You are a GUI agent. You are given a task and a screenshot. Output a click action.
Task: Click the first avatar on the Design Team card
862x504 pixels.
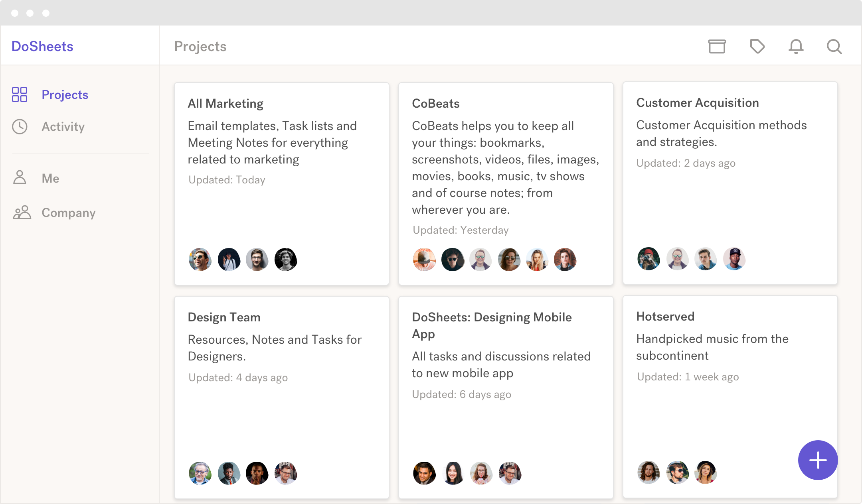pyautogui.click(x=200, y=473)
